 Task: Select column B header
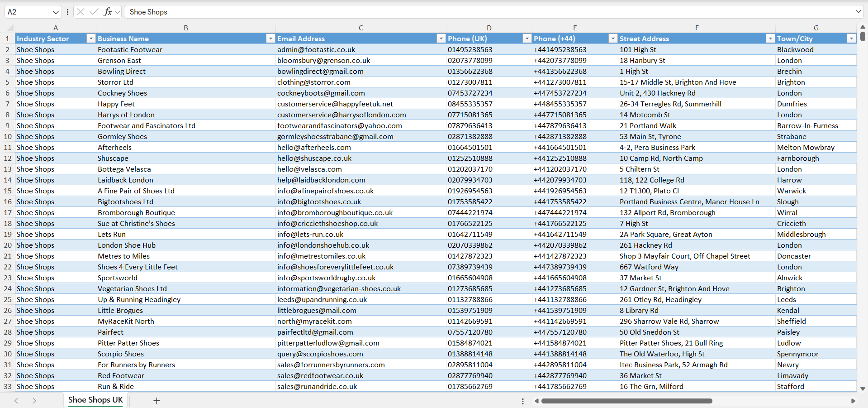[186, 28]
